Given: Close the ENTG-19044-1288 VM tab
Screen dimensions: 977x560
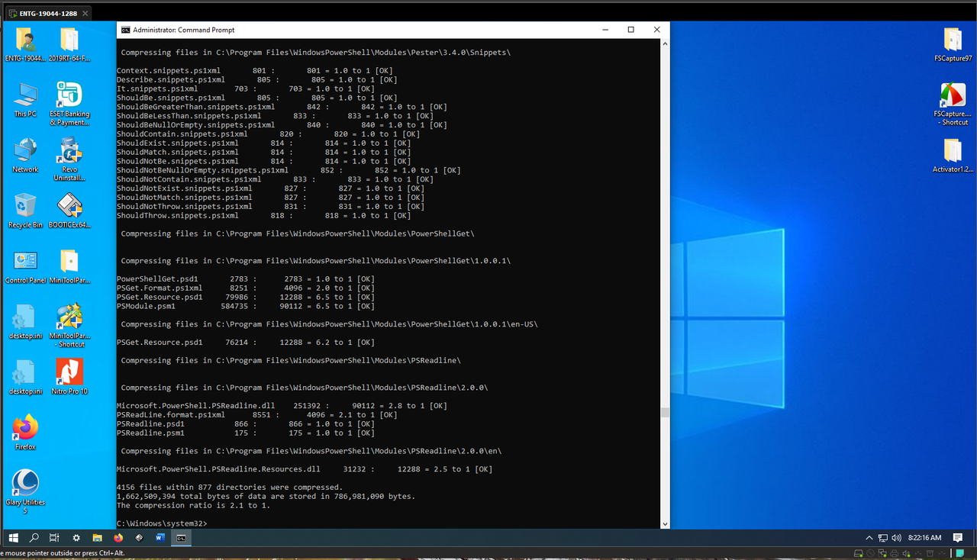Looking at the screenshot, I should click(85, 14).
